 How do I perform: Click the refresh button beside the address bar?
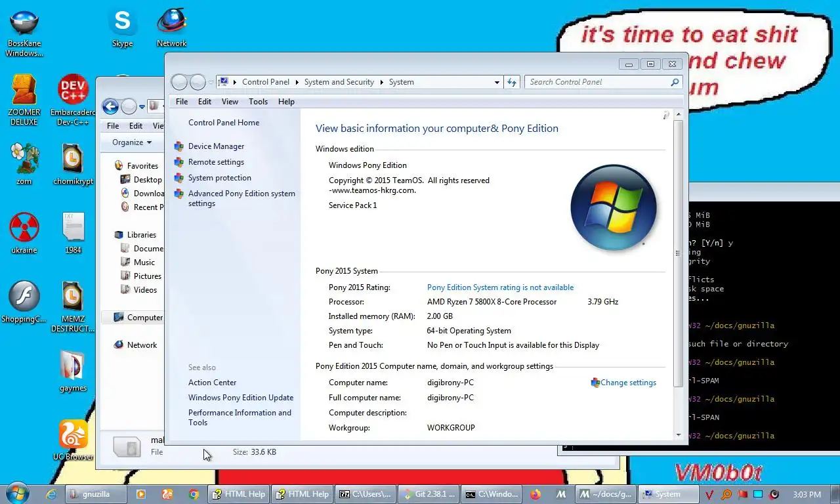pos(513,82)
